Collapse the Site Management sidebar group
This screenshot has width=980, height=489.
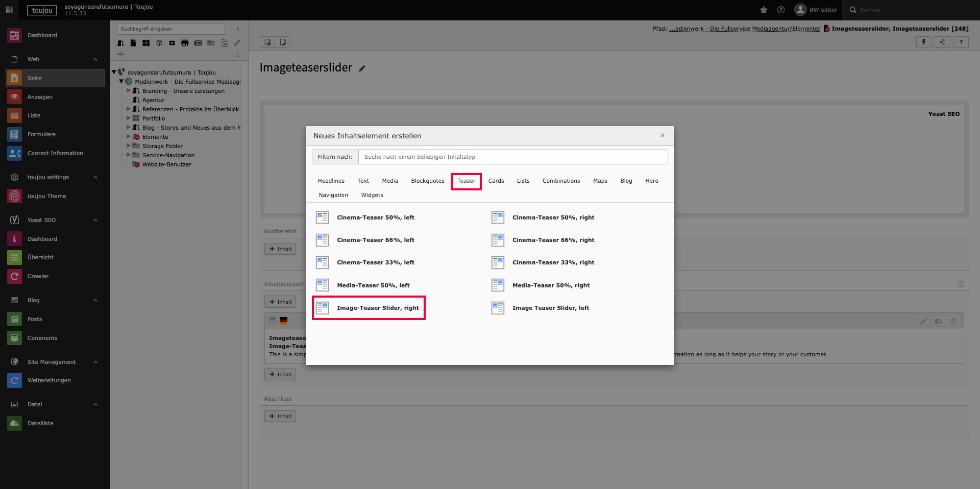(95, 362)
